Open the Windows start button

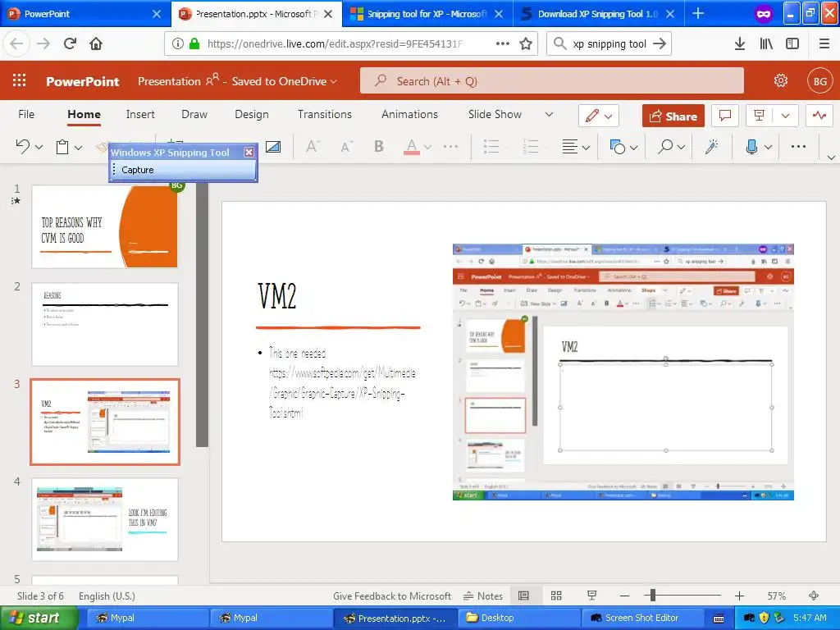pos(39,618)
